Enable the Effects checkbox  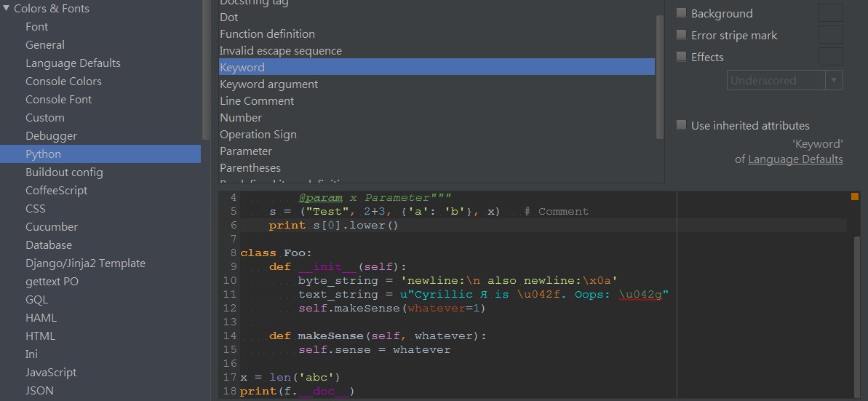682,57
